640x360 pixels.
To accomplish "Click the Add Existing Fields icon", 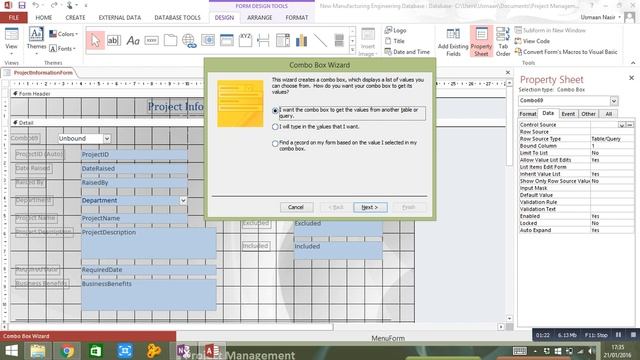I will 453,42.
